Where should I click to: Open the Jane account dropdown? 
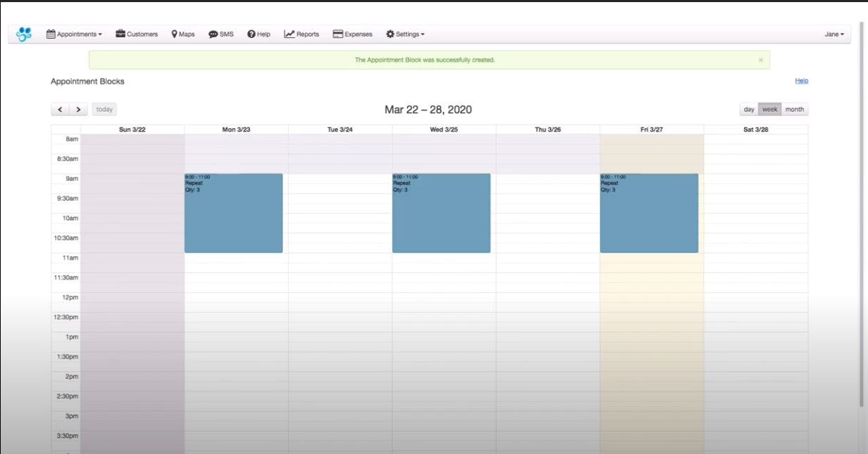point(835,33)
